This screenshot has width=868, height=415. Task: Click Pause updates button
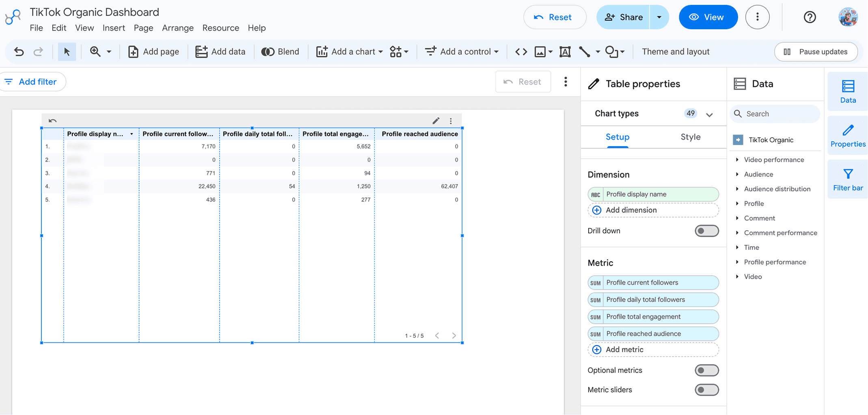tap(816, 52)
